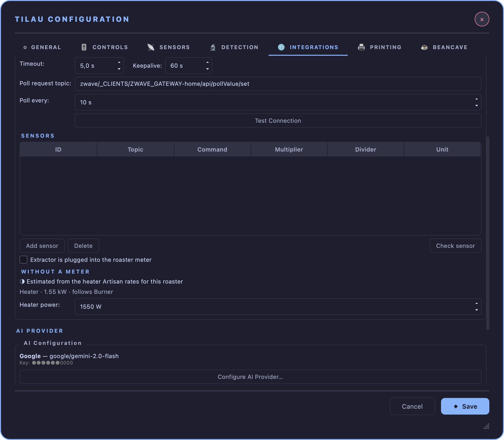Save the configuration

point(465,406)
